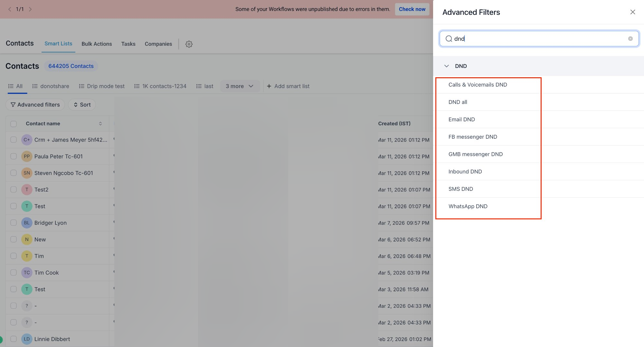Expand the 3 more smart lists dropdown
The image size is (644, 347).
tap(240, 86)
